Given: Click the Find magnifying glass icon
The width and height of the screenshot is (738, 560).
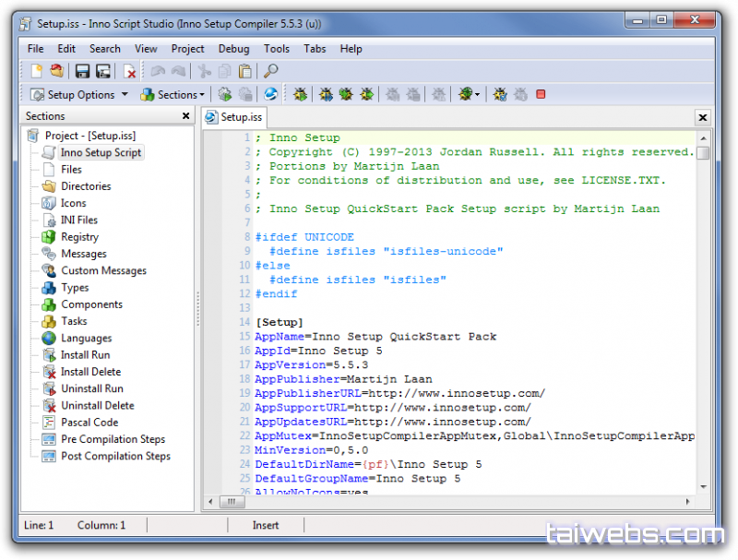Looking at the screenshot, I should [x=270, y=71].
